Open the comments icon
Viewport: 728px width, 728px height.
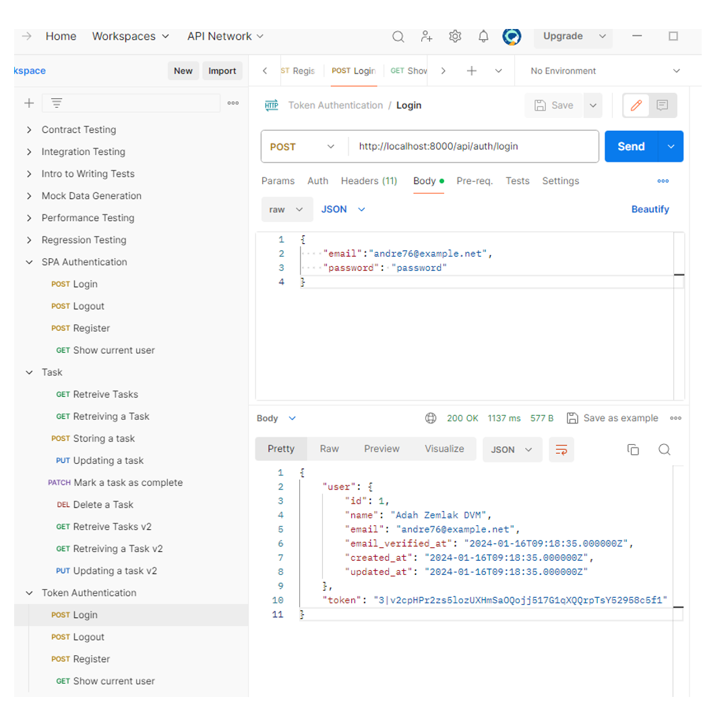click(x=663, y=105)
